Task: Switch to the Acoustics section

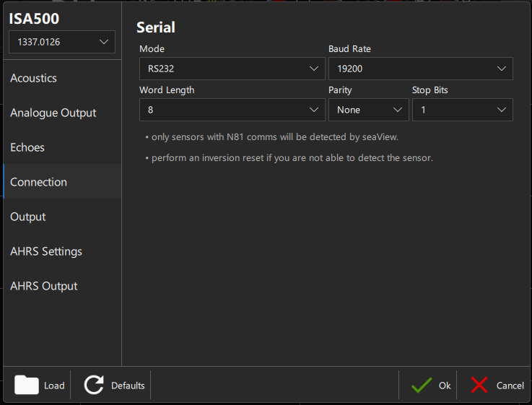Action: tap(33, 78)
